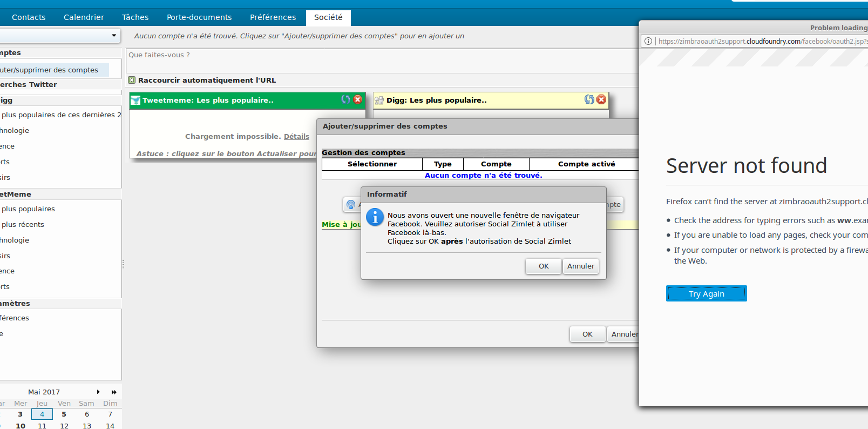Select the Société tab
868x429 pixels.
point(328,17)
